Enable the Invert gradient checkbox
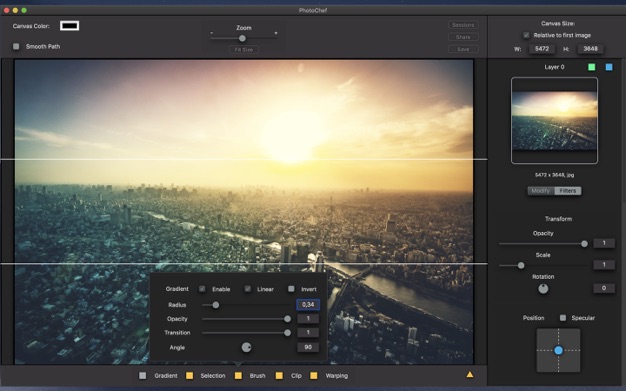The width and height of the screenshot is (626, 391). (x=291, y=289)
